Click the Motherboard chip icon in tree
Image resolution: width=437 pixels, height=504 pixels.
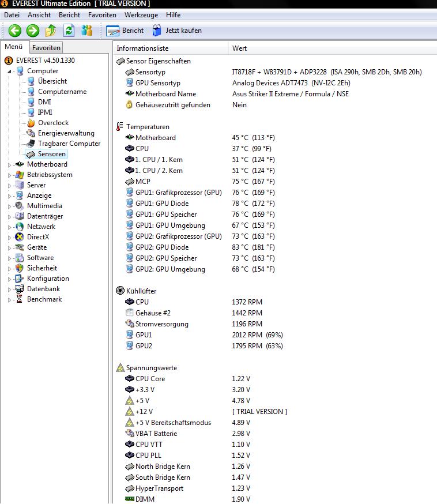point(20,164)
